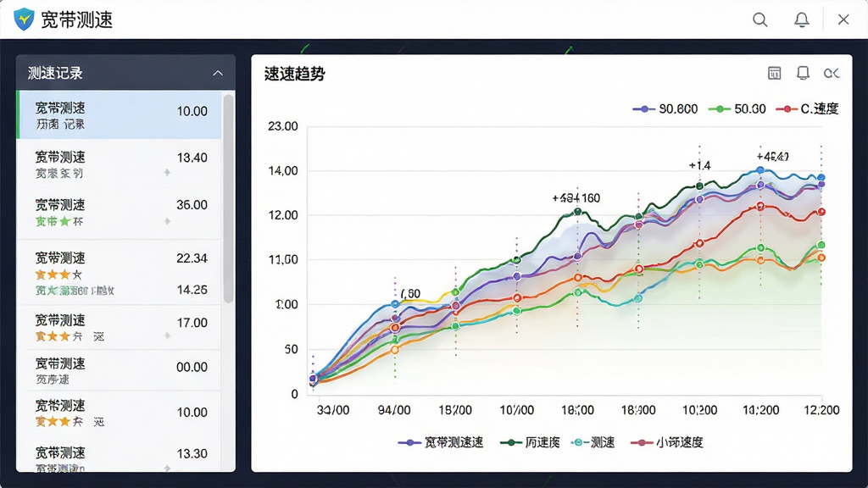Select the record row showing 22.34
Viewport: 868px width, 488px height.
[119, 272]
